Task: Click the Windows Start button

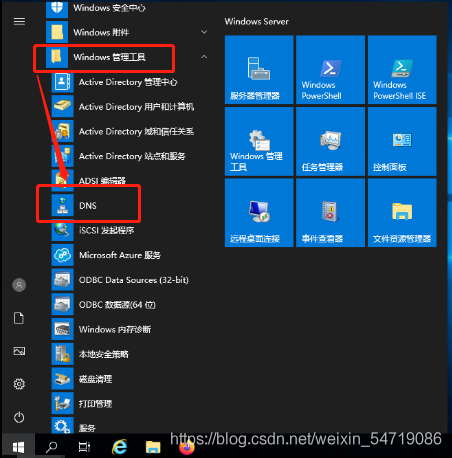Action: (x=18, y=447)
